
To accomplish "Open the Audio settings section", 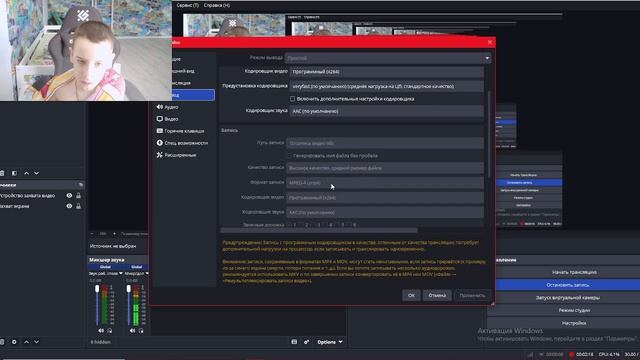I will pos(167,107).
